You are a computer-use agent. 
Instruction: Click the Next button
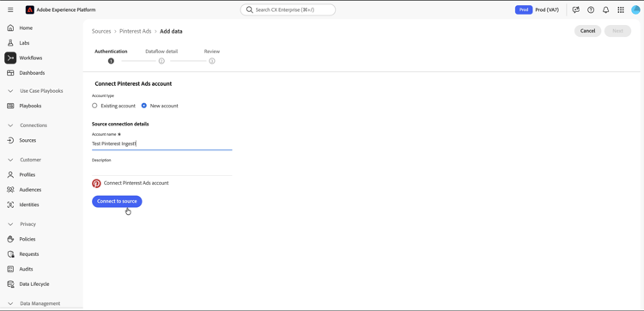point(617,31)
